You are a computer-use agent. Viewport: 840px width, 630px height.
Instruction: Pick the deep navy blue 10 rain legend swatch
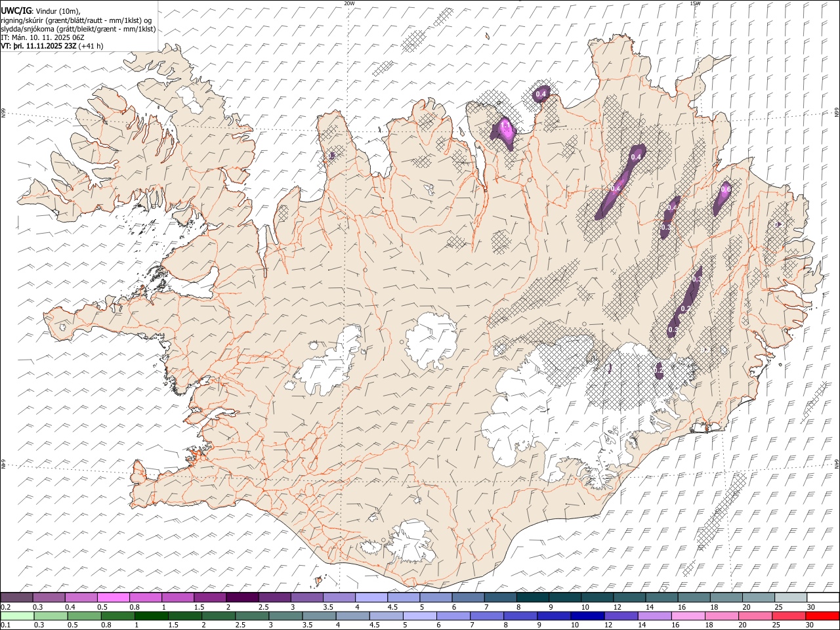587,616
